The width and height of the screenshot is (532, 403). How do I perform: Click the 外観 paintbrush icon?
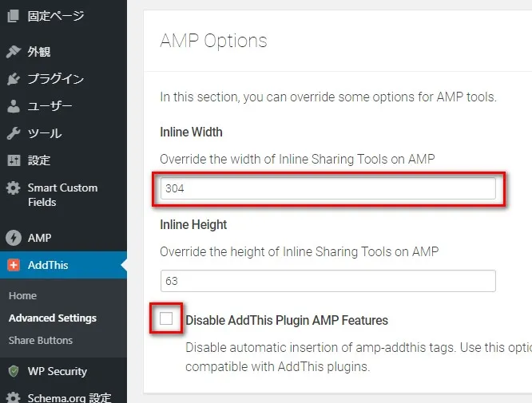pyautogui.click(x=14, y=52)
